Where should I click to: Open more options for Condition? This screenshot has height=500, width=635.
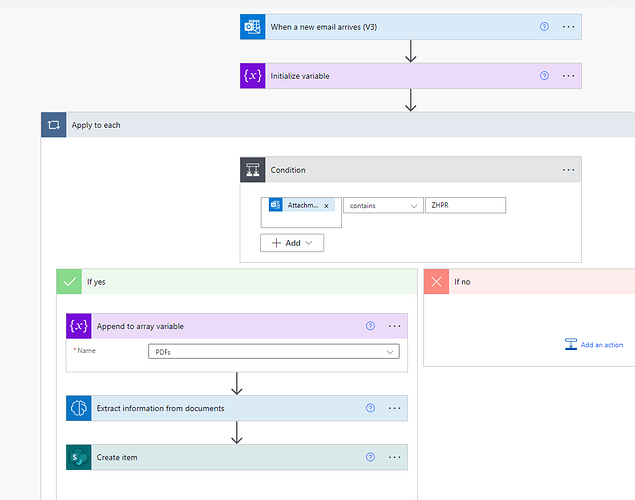click(x=568, y=170)
